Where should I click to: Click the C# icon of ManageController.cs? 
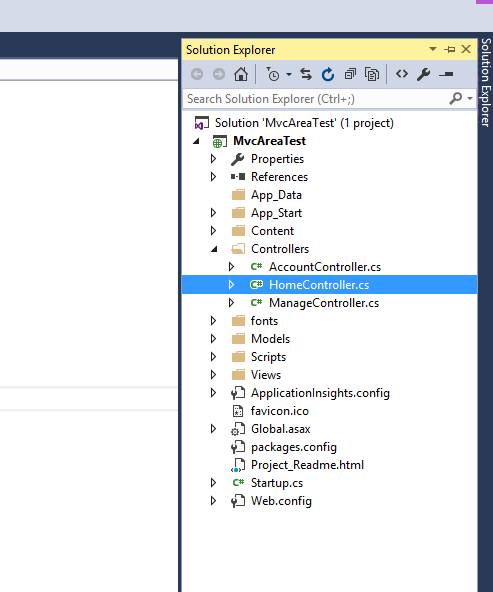[x=256, y=302]
